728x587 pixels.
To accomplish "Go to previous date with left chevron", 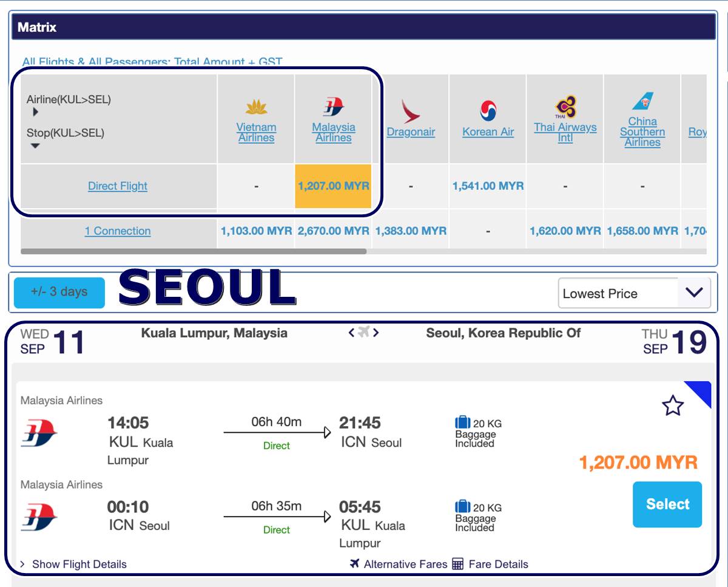I will pyautogui.click(x=351, y=332).
